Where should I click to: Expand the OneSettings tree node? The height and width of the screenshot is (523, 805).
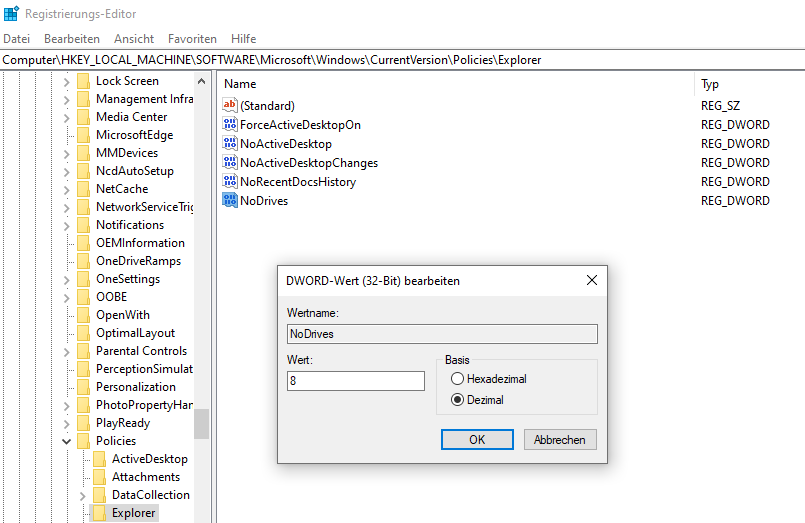click(x=66, y=279)
